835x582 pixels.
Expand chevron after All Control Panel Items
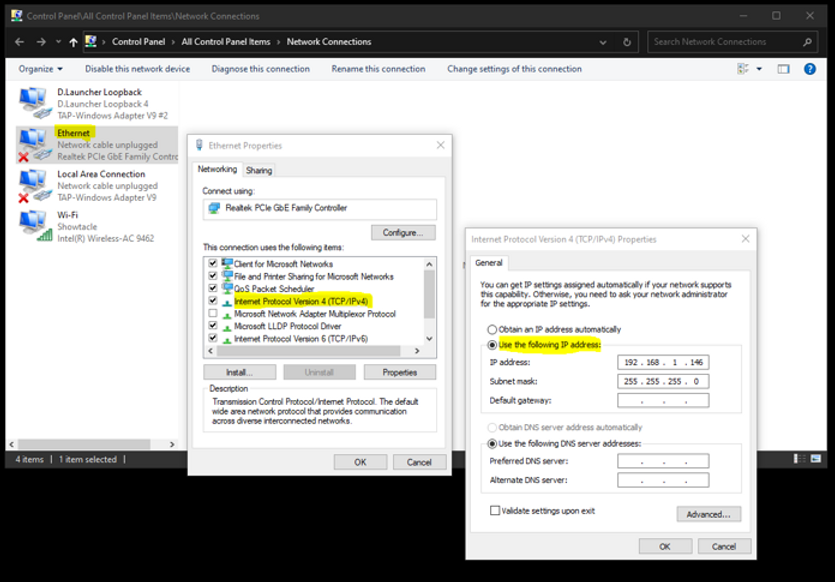279,42
